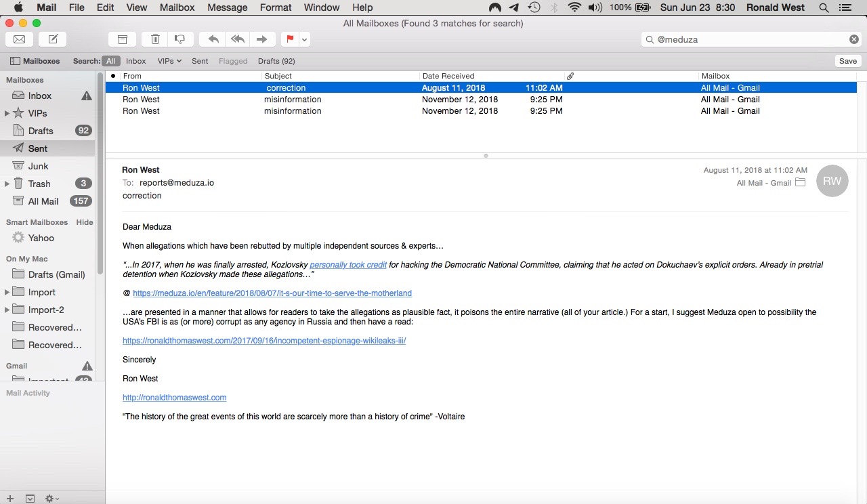Flag the message with red flag

point(290,39)
